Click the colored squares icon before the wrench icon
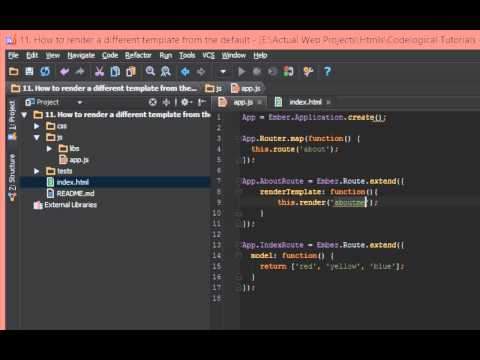Screen dimensions: 480x360 pos(288,71)
